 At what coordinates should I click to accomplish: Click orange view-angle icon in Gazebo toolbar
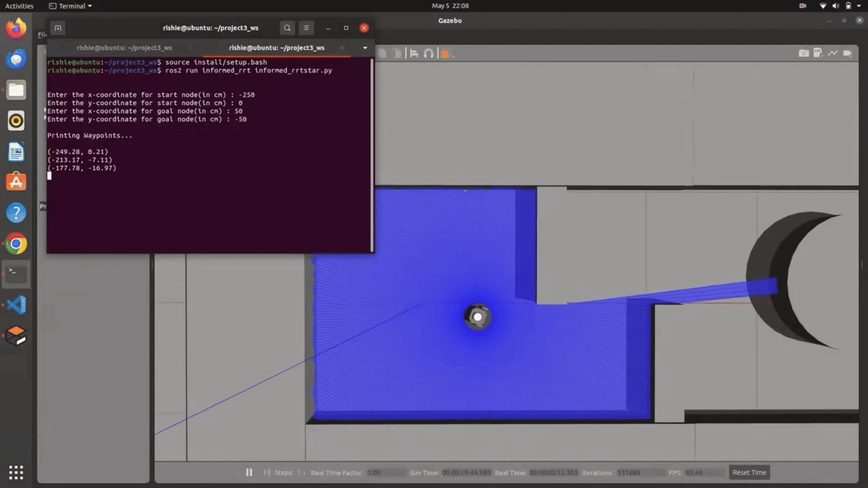point(446,53)
